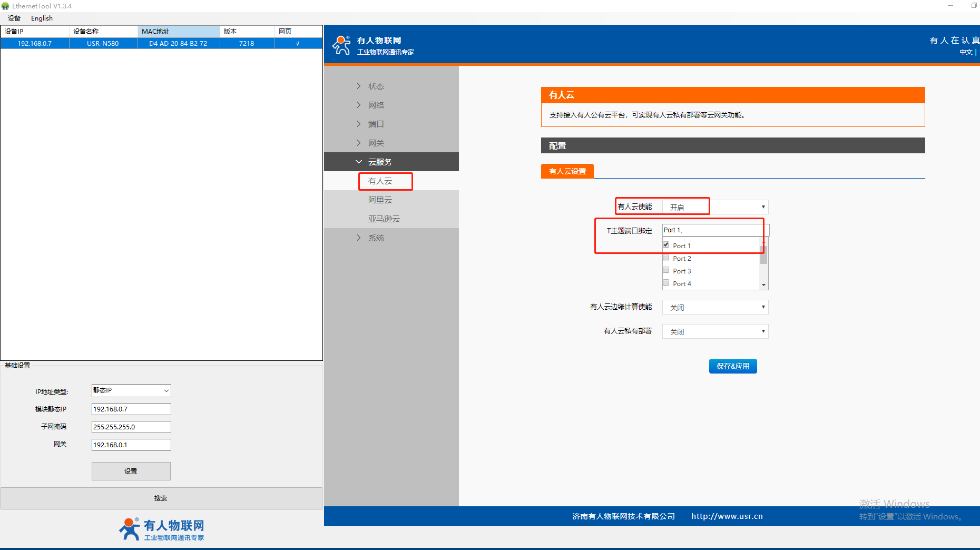Open the 有人云边缘计算使能 dropdown
The width and height of the screenshot is (980, 550).
715,307
